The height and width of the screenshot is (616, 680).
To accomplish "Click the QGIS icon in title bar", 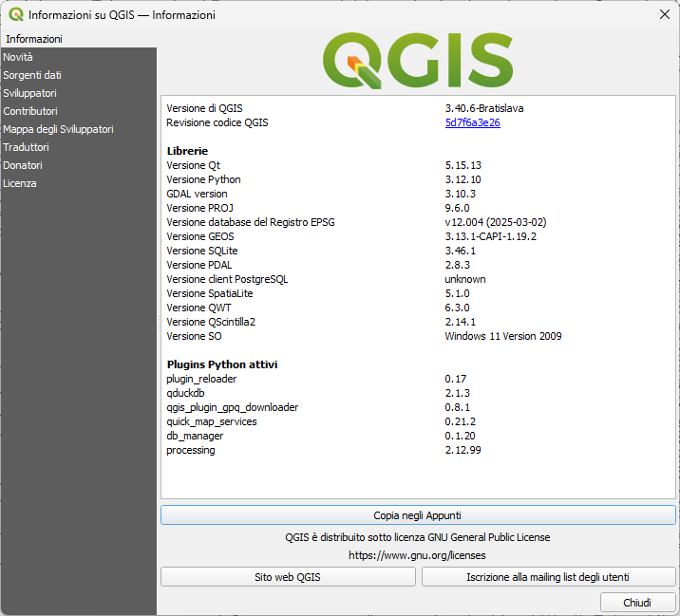I will pos(16,15).
